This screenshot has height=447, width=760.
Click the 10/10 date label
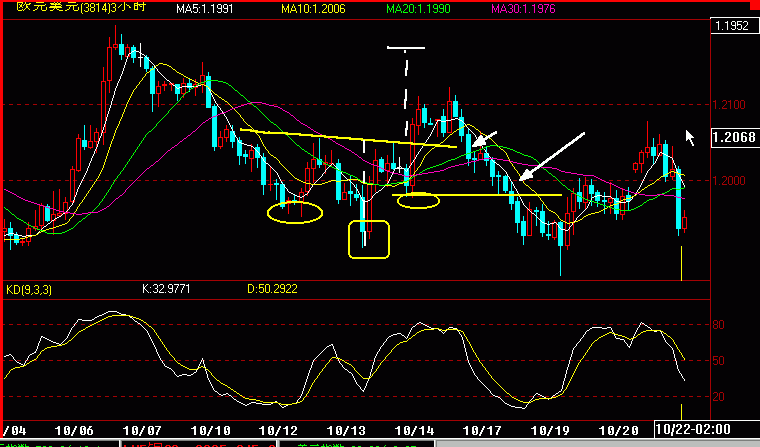coord(210,431)
